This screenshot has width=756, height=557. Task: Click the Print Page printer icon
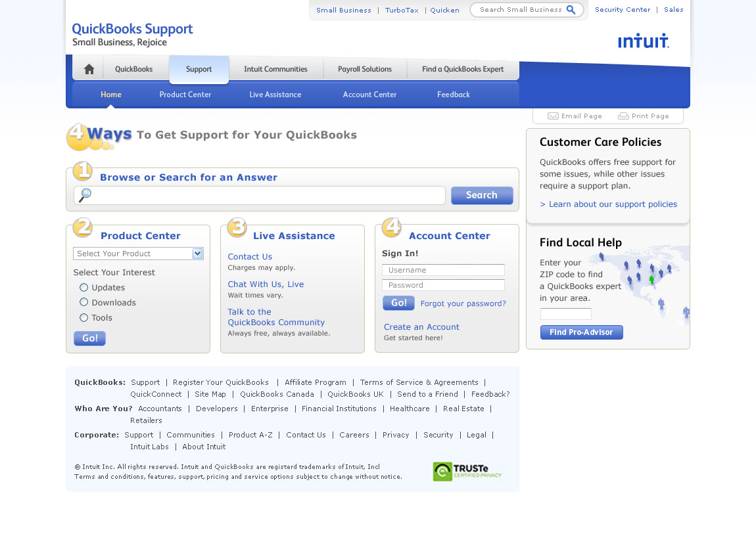[623, 116]
